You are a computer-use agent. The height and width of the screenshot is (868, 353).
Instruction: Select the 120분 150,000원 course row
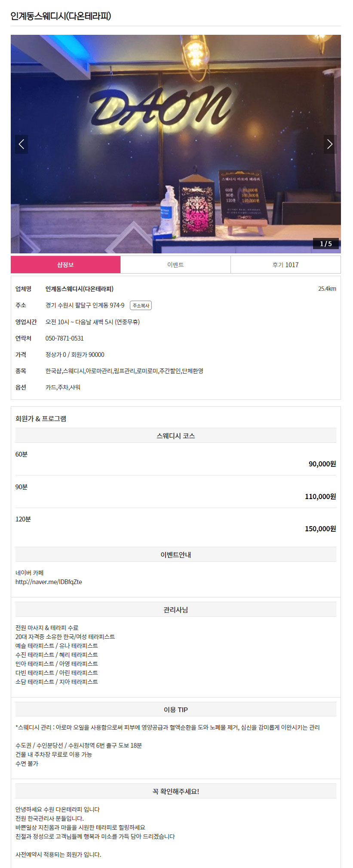(176, 524)
